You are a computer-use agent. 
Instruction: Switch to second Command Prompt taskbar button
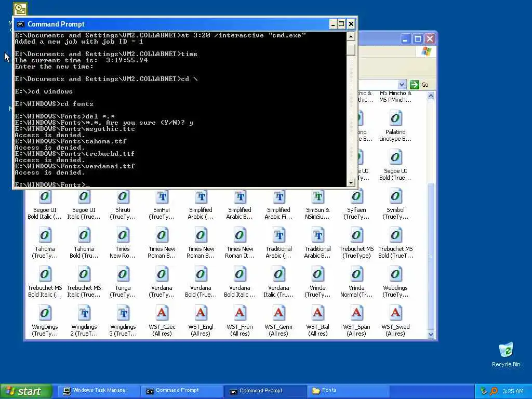(x=264, y=391)
